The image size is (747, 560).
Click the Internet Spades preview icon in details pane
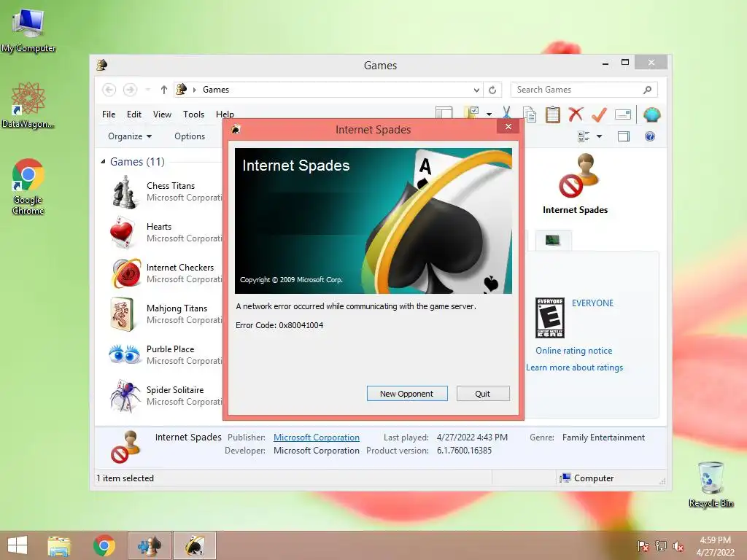pyautogui.click(x=578, y=176)
